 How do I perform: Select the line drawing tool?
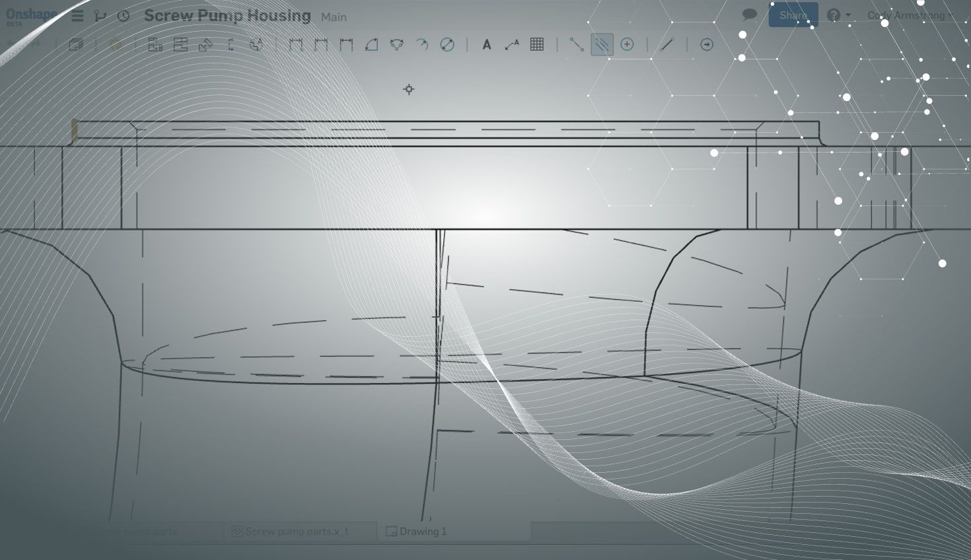pos(667,44)
